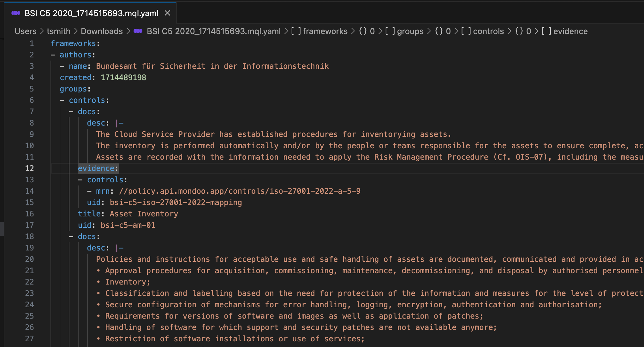Open the Downloads breadcrumb dropdown
Image resolution: width=644 pixels, height=347 pixels.
102,31
